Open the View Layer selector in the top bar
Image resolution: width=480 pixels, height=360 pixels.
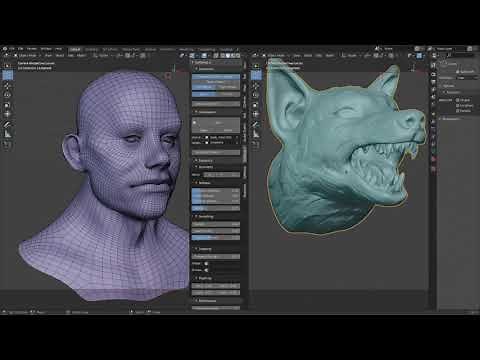447,49
